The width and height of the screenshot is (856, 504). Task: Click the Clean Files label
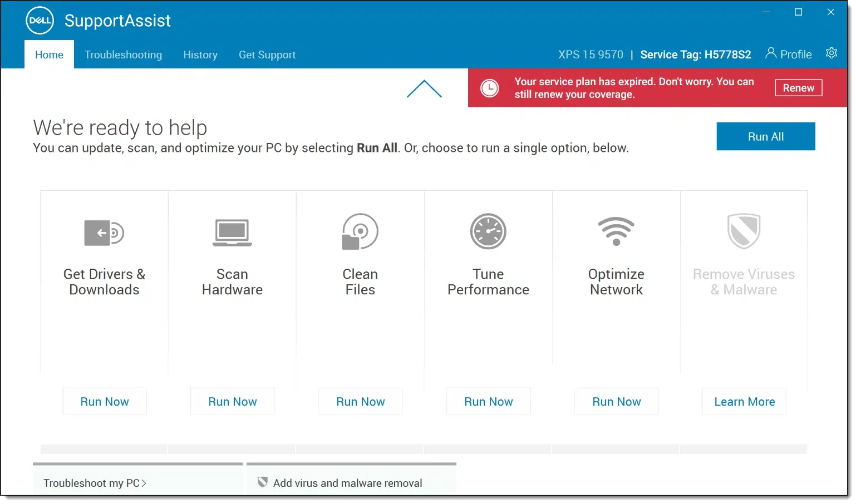point(360,282)
